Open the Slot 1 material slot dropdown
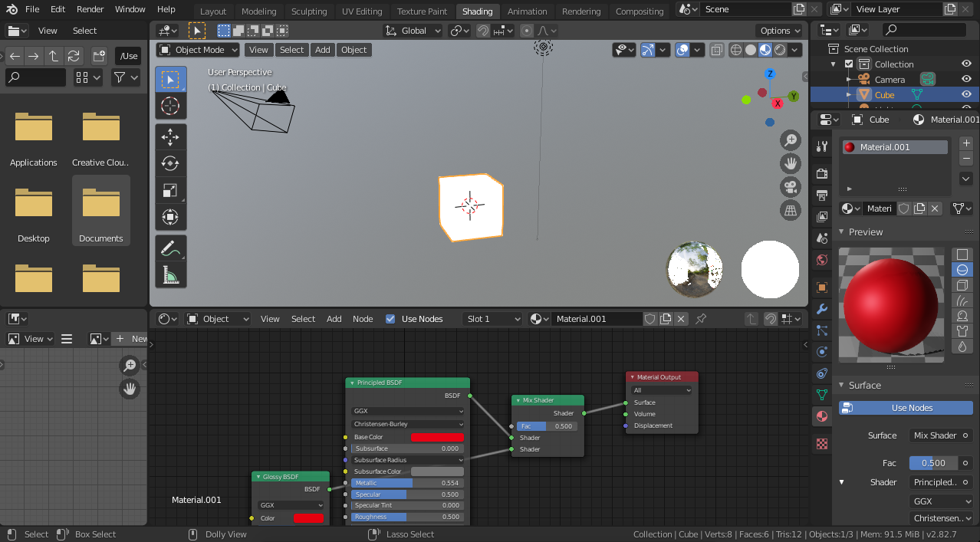 point(495,319)
